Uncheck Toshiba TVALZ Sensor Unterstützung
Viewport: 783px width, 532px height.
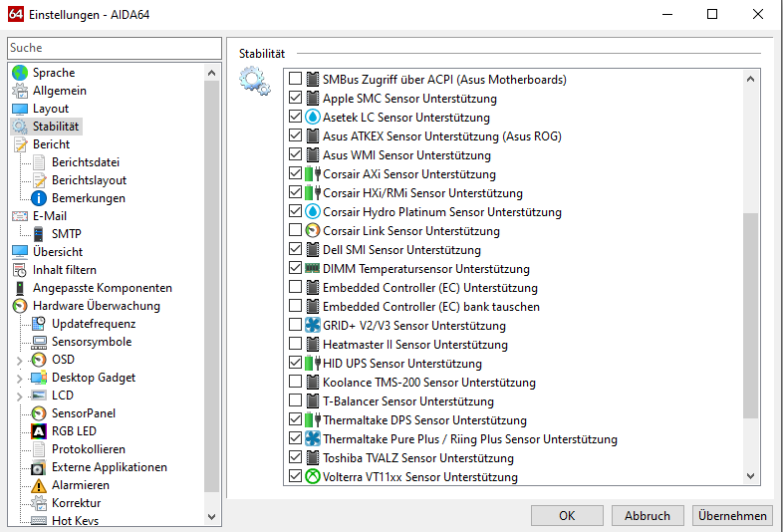[x=295, y=457]
